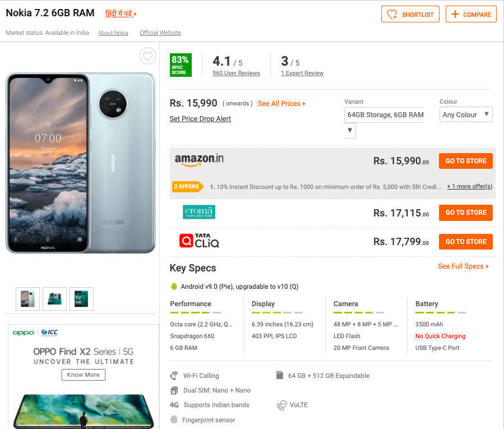504x429 pixels.
Task: Click Know More in the OPPO ad
Action: click(x=83, y=375)
